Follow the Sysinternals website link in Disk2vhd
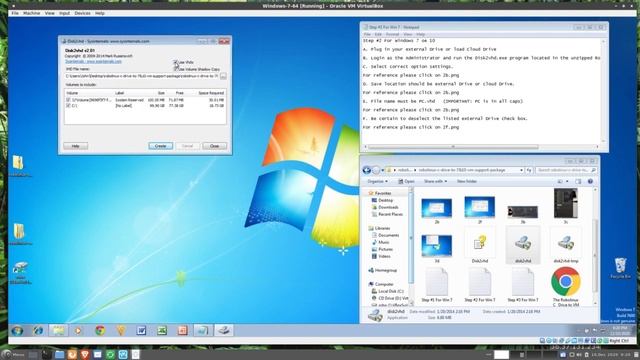 (x=93, y=62)
